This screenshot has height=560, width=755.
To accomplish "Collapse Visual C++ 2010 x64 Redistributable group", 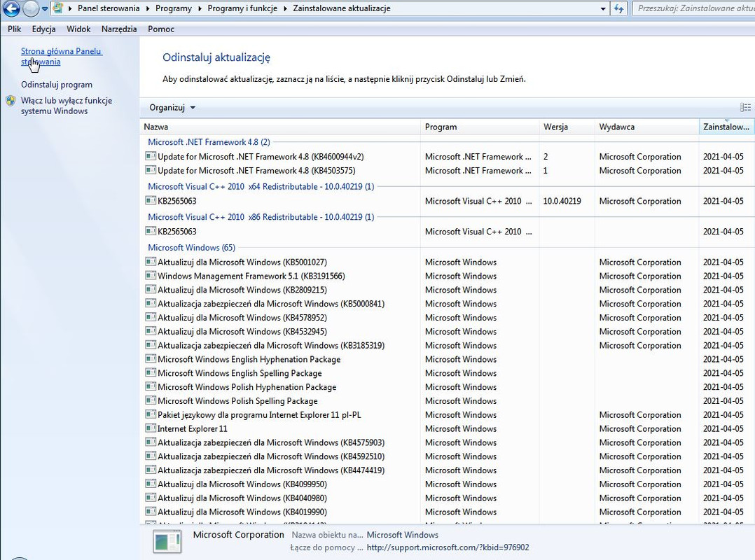I will pos(261,186).
